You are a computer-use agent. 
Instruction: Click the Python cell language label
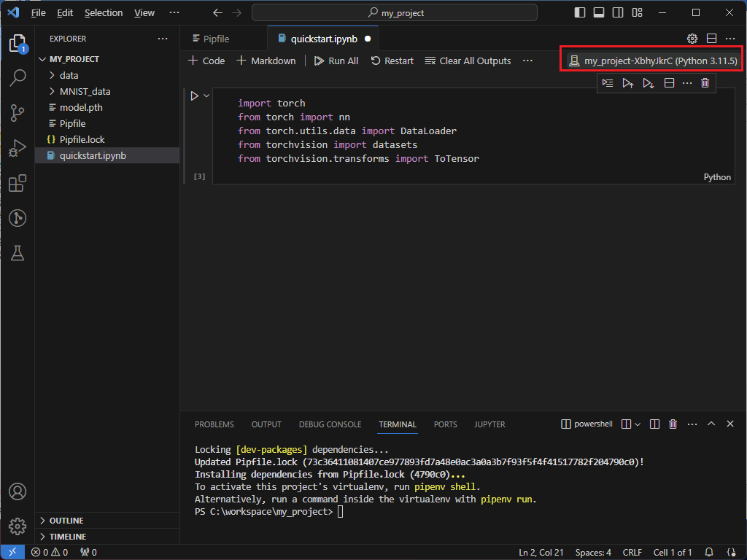pyautogui.click(x=717, y=177)
